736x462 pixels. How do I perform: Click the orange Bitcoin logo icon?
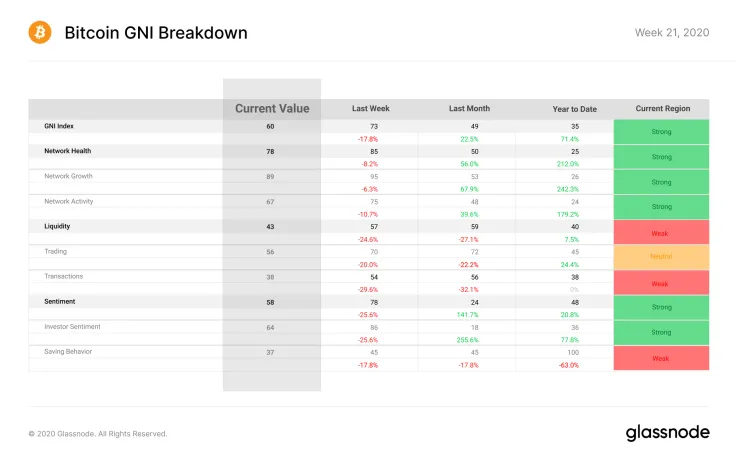[x=40, y=32]
